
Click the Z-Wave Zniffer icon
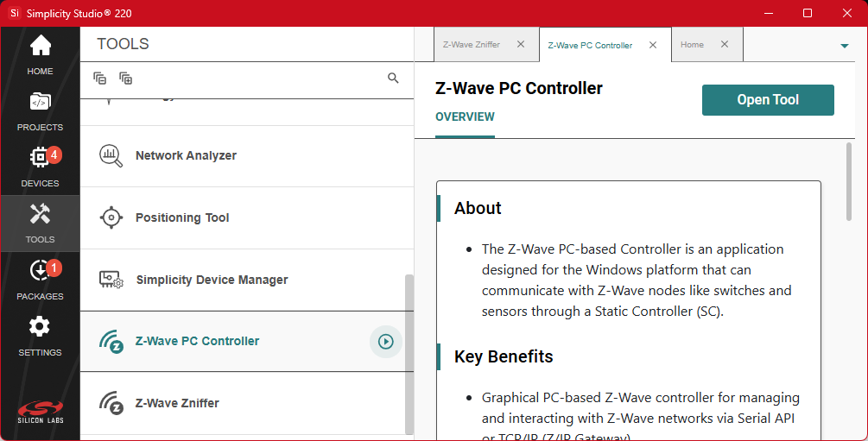111,403
